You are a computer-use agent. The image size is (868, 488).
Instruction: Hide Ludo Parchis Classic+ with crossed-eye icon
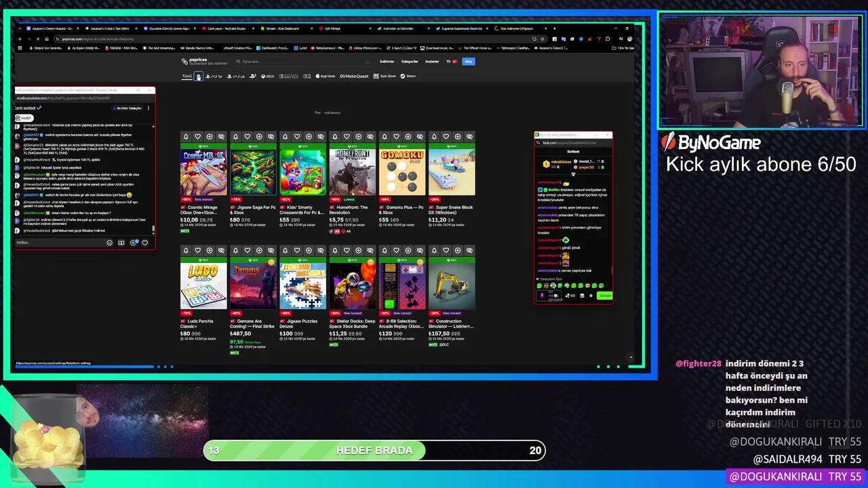221,251
